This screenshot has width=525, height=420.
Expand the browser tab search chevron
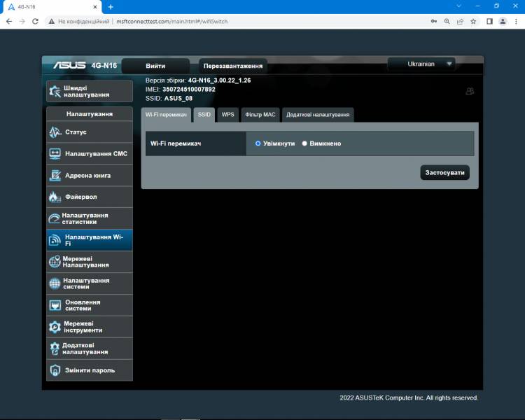click(x=459, y=6)
